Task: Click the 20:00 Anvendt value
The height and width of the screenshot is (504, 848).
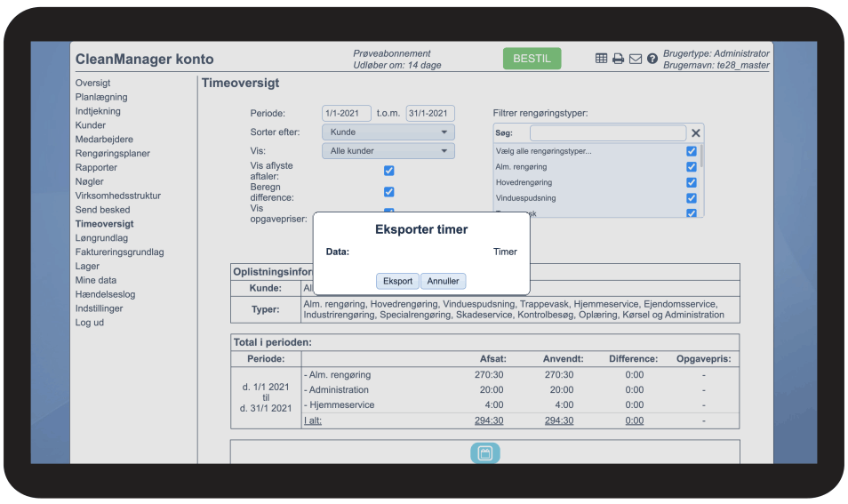Action: 562,389
